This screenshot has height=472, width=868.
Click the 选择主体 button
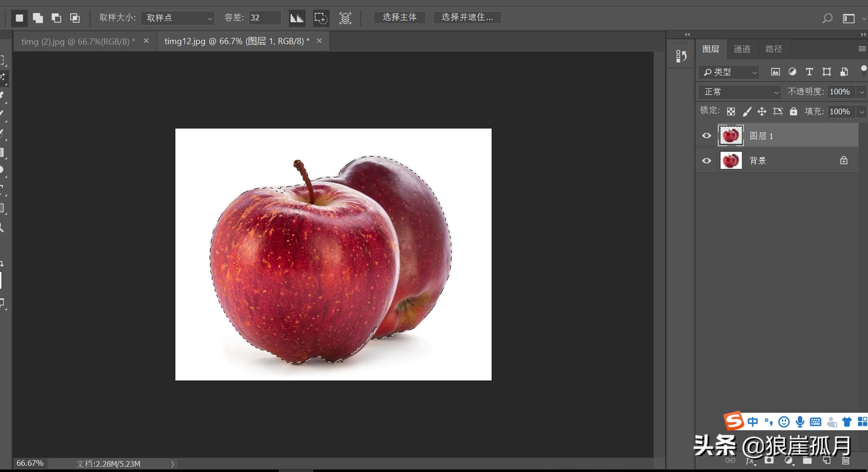tap(400, 17)
